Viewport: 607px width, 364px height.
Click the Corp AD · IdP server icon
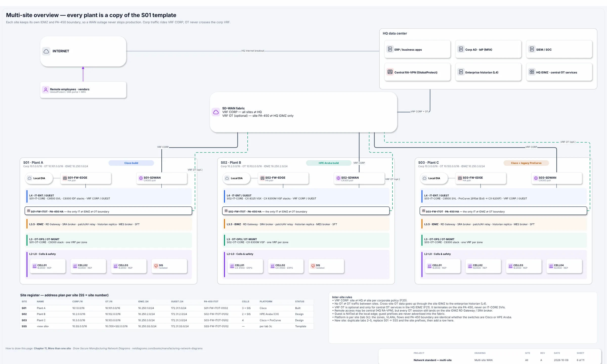tap(461, 49)
